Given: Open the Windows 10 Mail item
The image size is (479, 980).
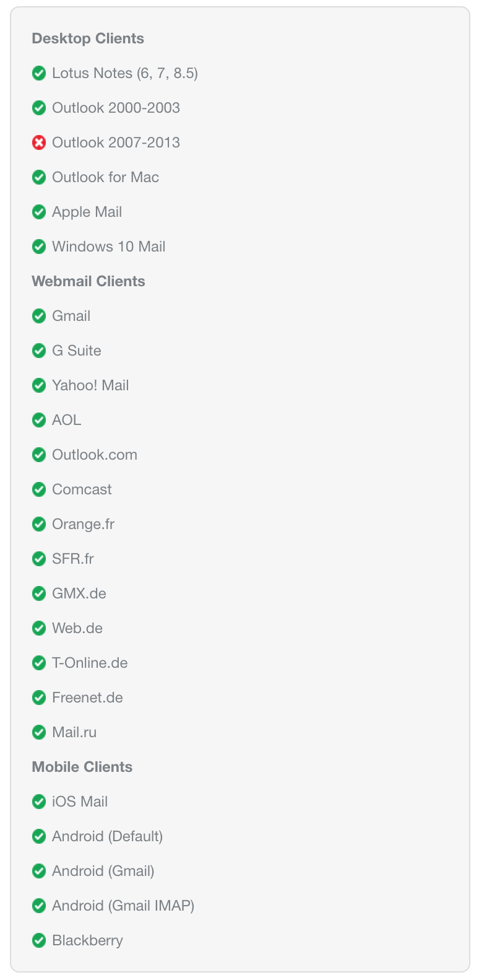Looking at the screenshot, I should coord(108,247).
